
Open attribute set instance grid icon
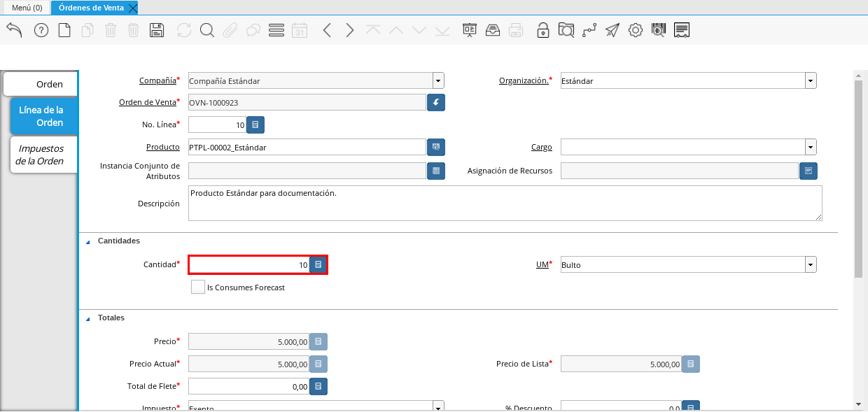click(436, 171)
